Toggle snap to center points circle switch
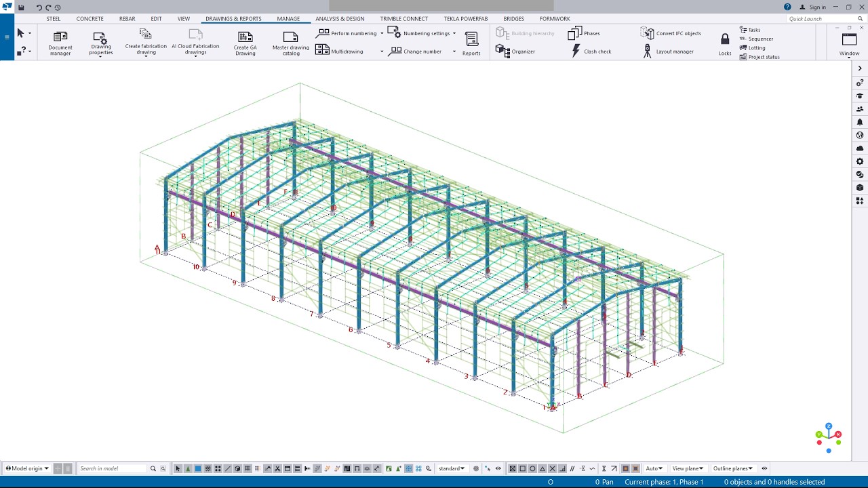The width and height of the screenshot is (868, 488). pyautogui.click(x=532, y=468)
